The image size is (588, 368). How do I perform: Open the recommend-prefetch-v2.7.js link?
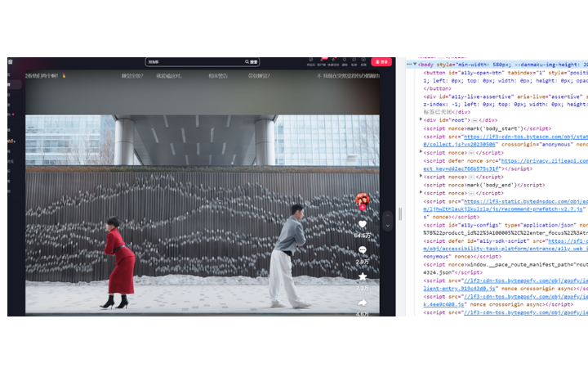point(503,209)
